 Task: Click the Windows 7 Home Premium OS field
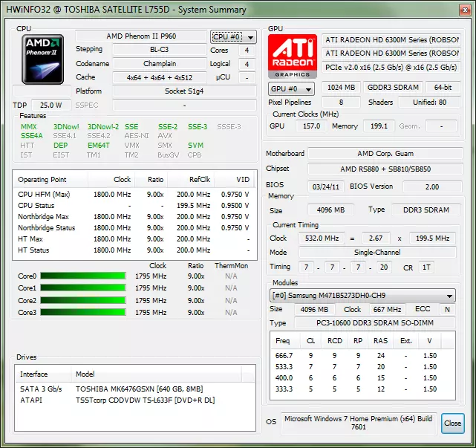click(359, 423)
